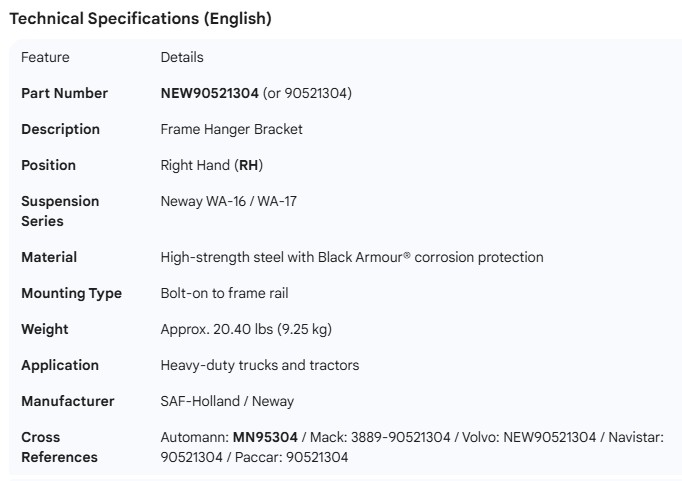
Task: Click the Feature column header
Action: [45, 57]
